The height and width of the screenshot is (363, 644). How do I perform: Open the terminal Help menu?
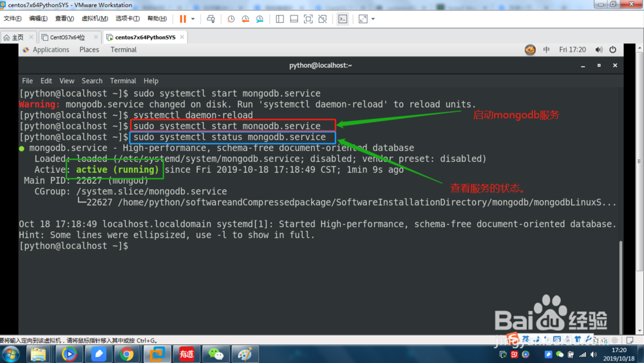151,81
